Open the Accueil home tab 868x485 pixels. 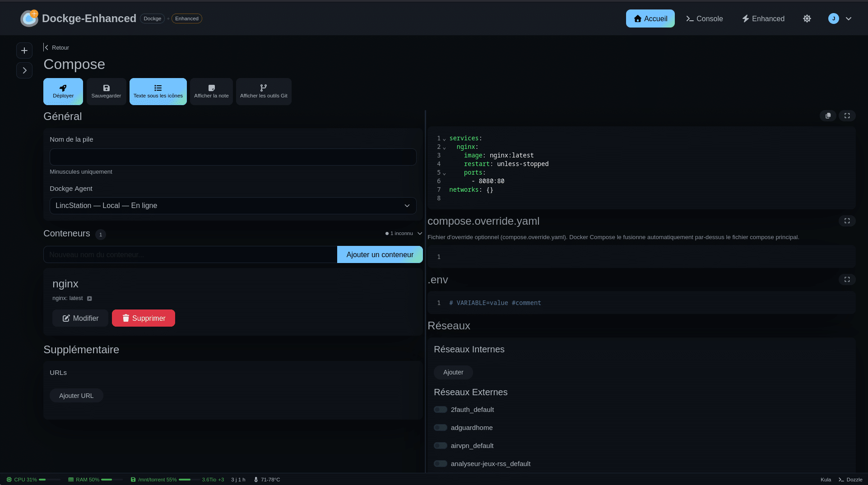click(650, 18)
